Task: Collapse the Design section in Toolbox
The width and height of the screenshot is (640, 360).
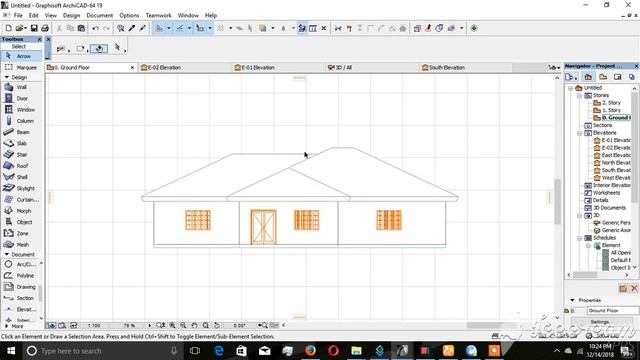Action: click(7, 77)
